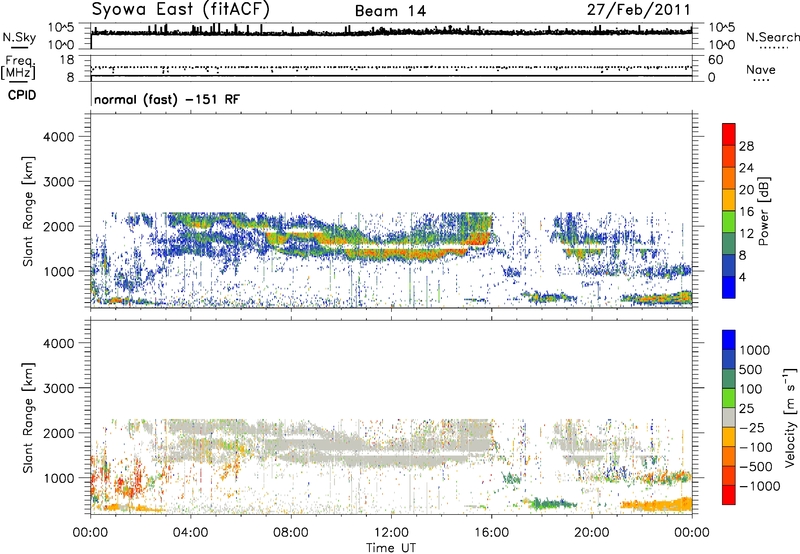This screenshot has height=554, width=800.
Task: Click the '500' label on Velocity color bar
Action: click(750, 369)
